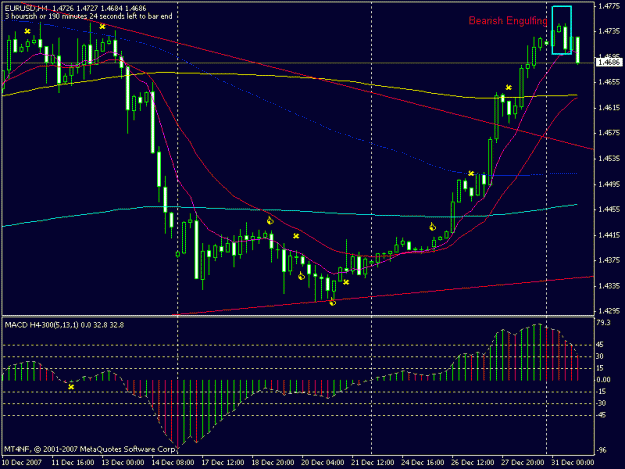This screenshot has height=469, width=625.
Task: Click the 17 Dec 12:00 time label
Action: (x=223, y=463)
